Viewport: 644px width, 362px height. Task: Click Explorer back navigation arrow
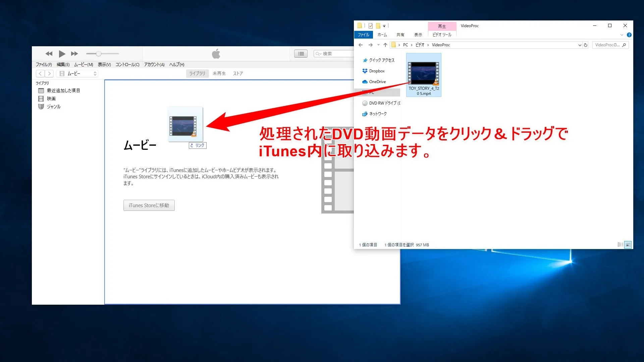(361, 45)
